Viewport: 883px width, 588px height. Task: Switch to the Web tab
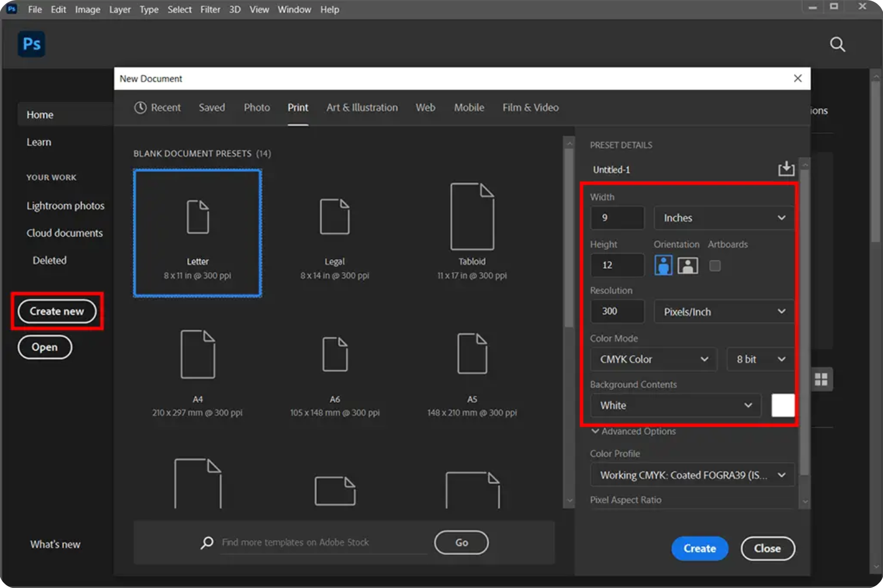(x=425, y=107)
